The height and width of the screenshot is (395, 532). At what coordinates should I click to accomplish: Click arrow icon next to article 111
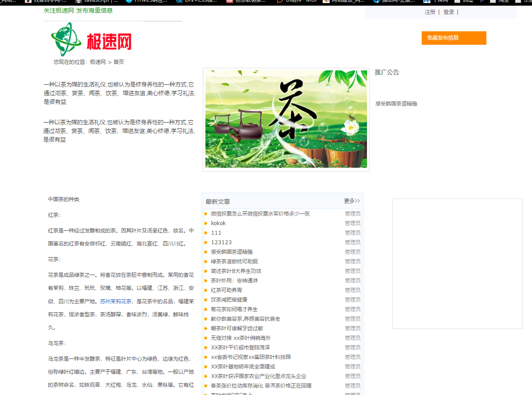click(x=206, y=233)
